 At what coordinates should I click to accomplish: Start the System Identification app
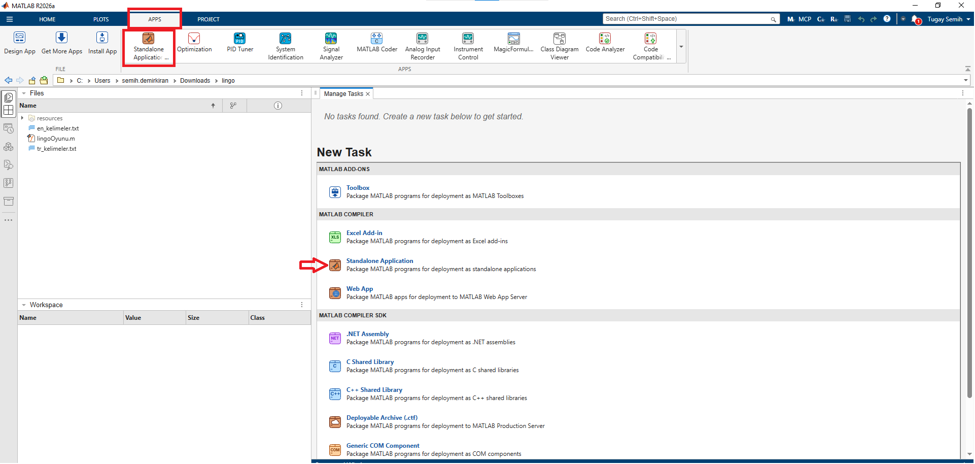(x=285, y=47)
